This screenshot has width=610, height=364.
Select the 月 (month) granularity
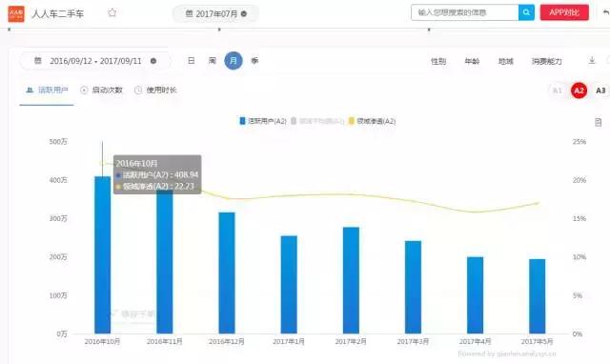pyautogui.click(x=233, y=61)
